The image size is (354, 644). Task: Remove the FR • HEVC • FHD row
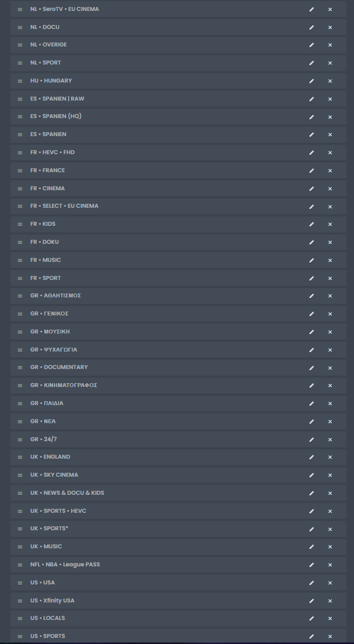tap(330, 153)
